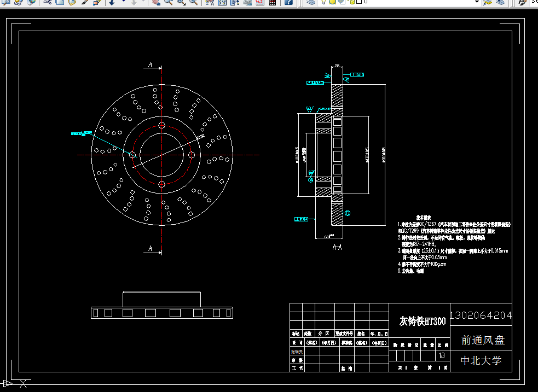Screen dimensions: 538x392
Task: Select the drawing number '1302064204'
Action: click(x=481, y=315)
